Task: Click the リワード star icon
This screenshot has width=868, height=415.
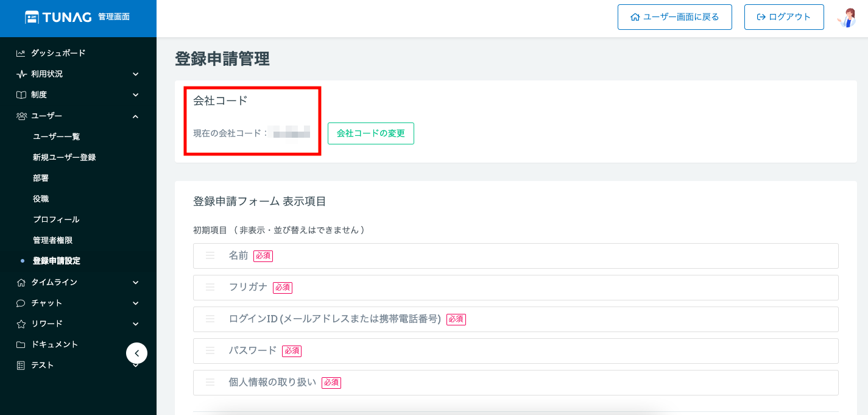Action: tap(21, 324)
